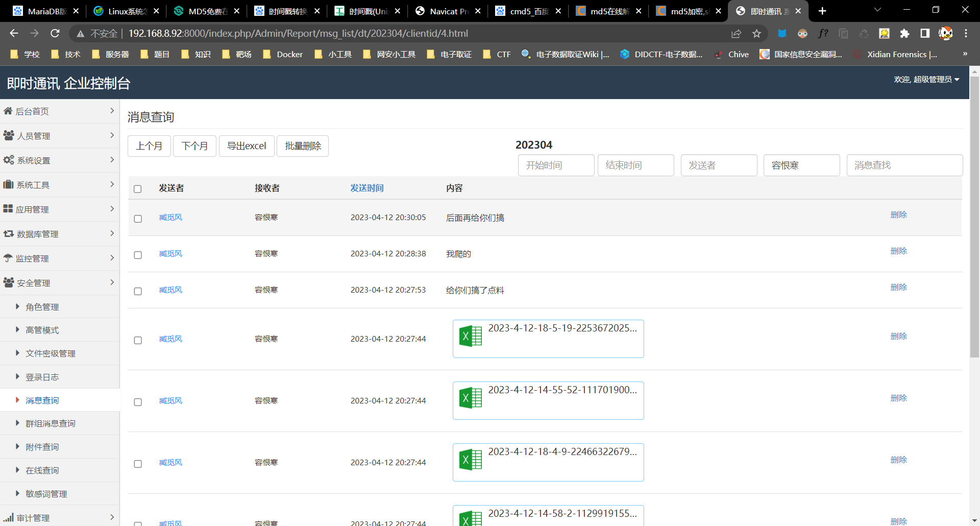This screenshot has height=526, width=980.
Task: Tick the select-all checkbox in table header
Action: (138, 189)
